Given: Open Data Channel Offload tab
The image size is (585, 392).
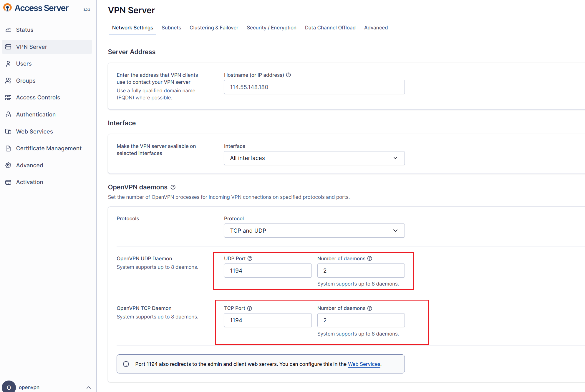Looking at the screenshot, I should point(330,28).
